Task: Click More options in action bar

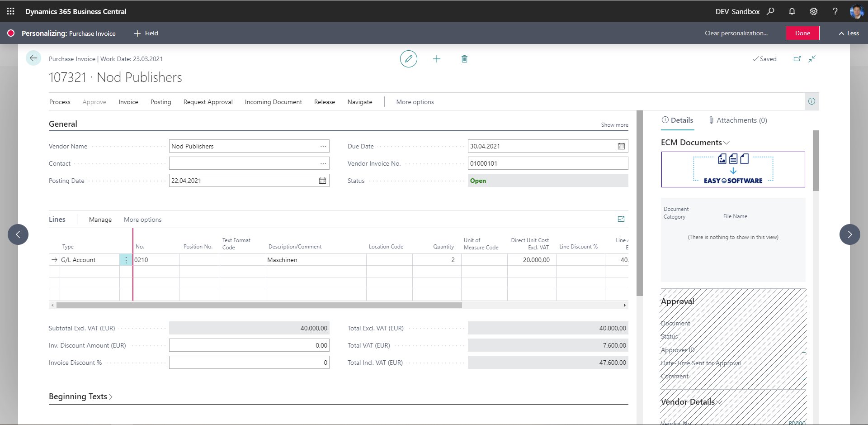Action: pos(415,102)
